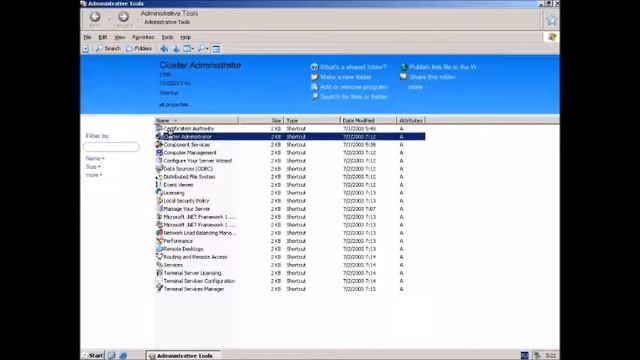Open the magnifier dropdown toolbar icon

coord(203,49)
